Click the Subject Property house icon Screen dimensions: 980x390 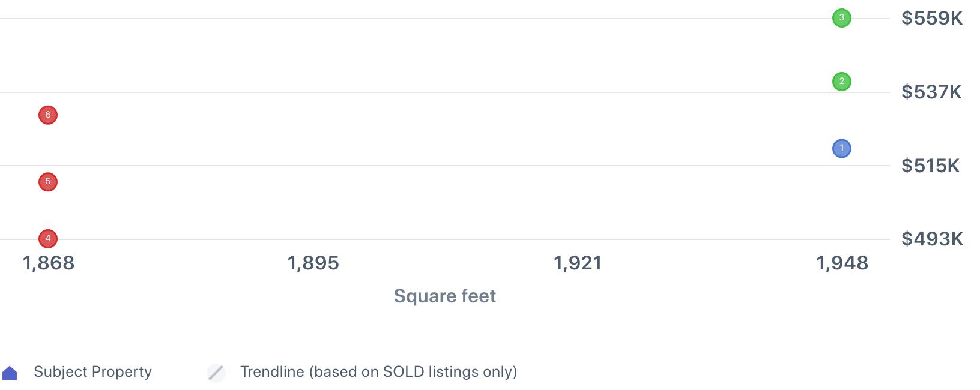pos(10,373)
